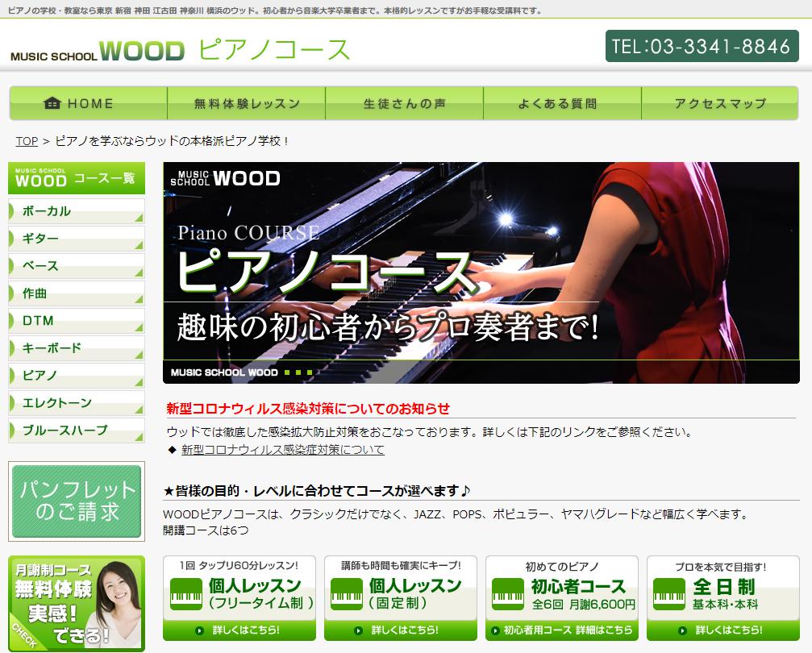Screen dimensions: 812x653
Task: Click piano keyboard icon on 初心者コース card
Action: coord(508,595)
